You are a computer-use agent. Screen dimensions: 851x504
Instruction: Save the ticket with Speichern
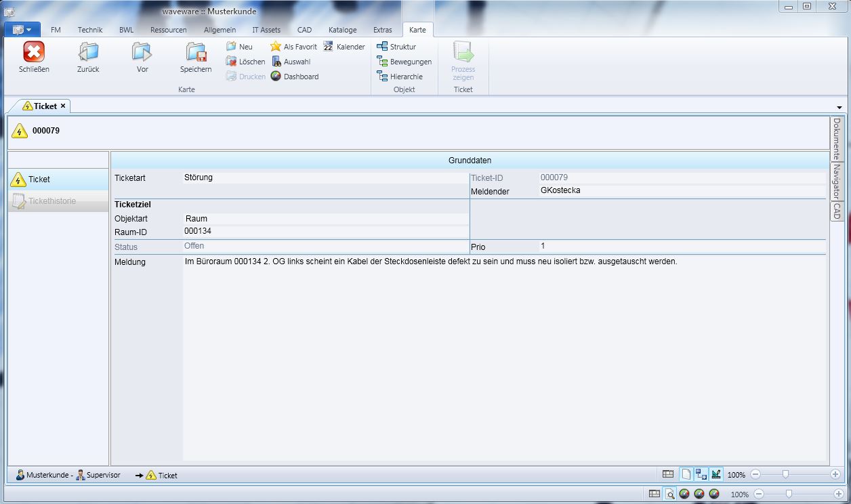point(196,53)
